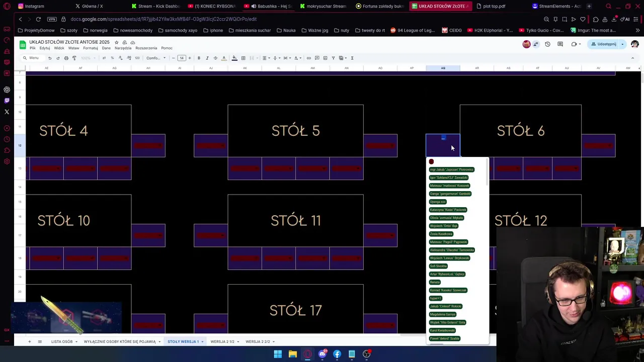Star the document with the star icon
The image size is (644, 362).
click(116, 42)
